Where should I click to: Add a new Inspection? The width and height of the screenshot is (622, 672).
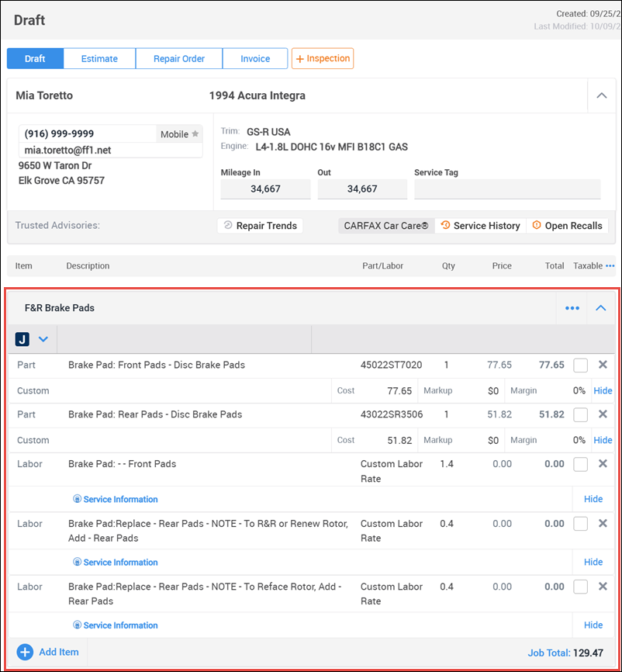point(323,58)
